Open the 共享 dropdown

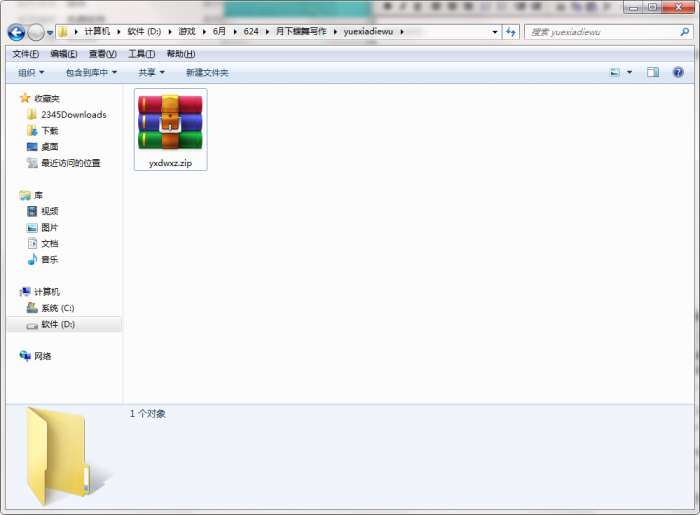click(x=151, y=72)
